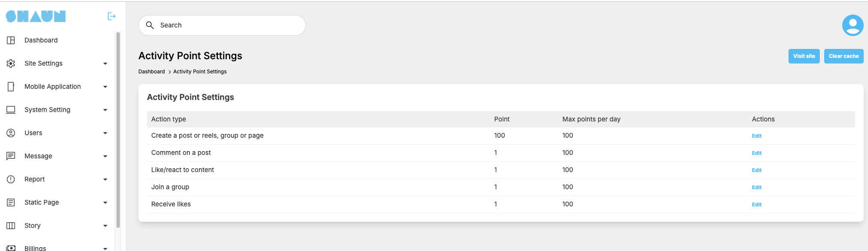Click into the Search input field
868x251 pixels.
point(222,25)
